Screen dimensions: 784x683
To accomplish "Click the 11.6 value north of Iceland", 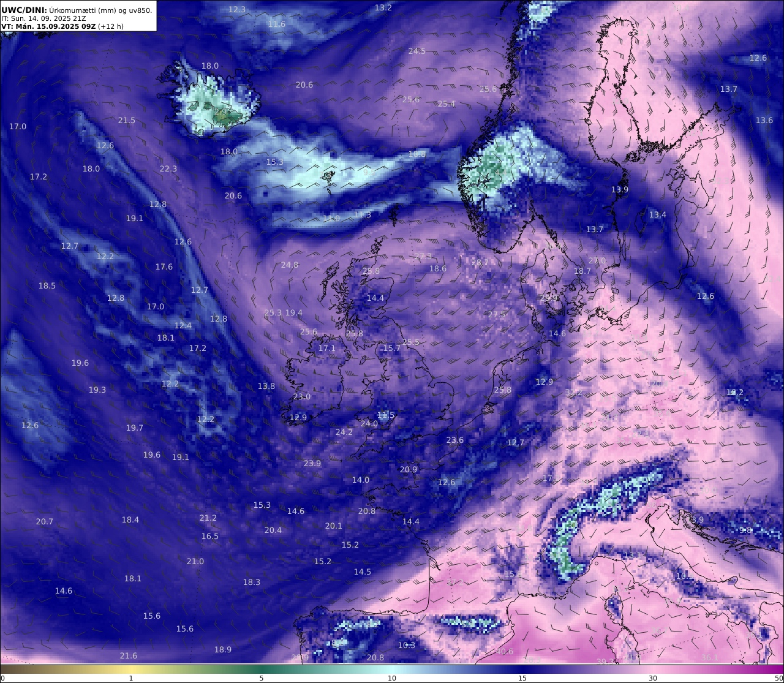I will click(277, 24).
